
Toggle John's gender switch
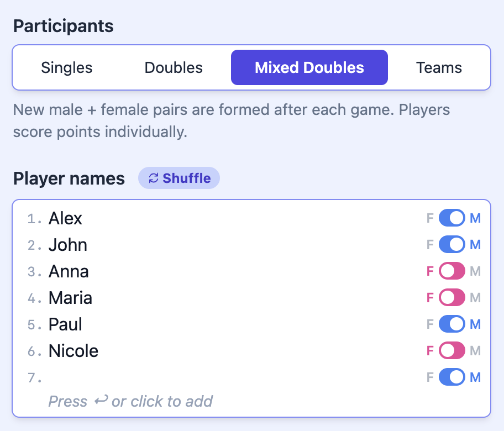click(x=452, y=245)
